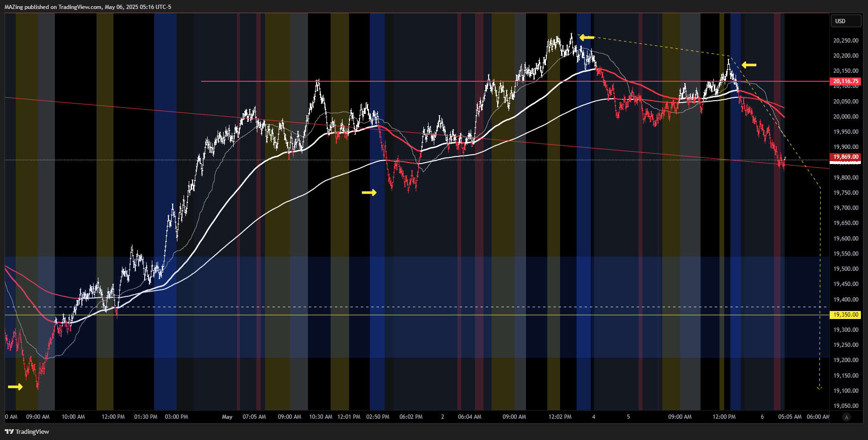The width and height of the screenshot is (868, 440).
Task: Click the 20,250.00 price axis label
Action: [x=846, y=41]
